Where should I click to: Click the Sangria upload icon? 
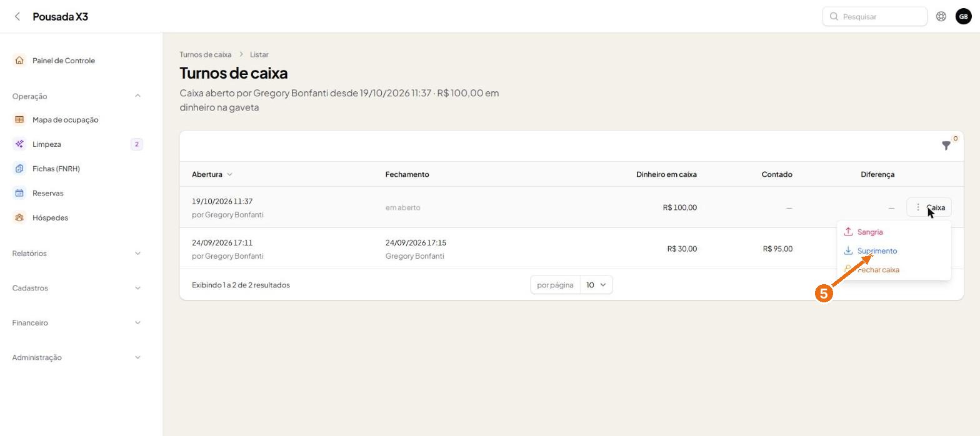[848, 232]
